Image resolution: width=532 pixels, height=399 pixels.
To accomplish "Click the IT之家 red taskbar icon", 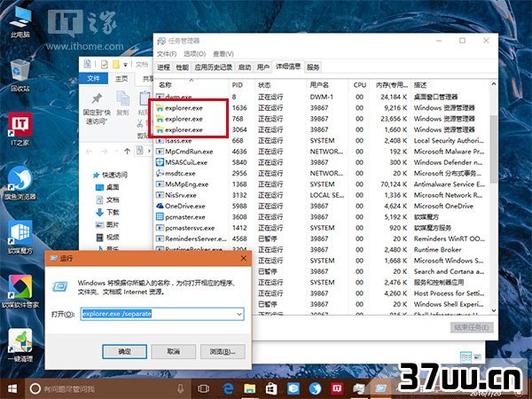I will [x=337, y=388].
